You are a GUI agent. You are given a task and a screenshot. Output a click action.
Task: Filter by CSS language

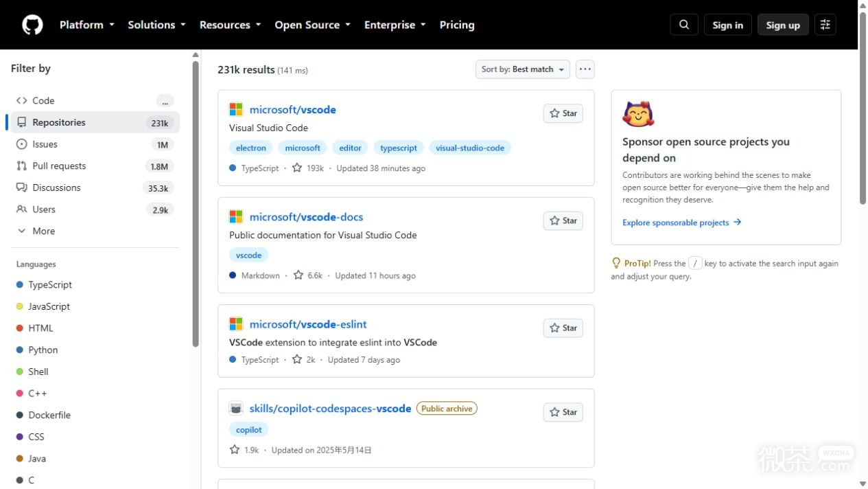tap(95, 437)
